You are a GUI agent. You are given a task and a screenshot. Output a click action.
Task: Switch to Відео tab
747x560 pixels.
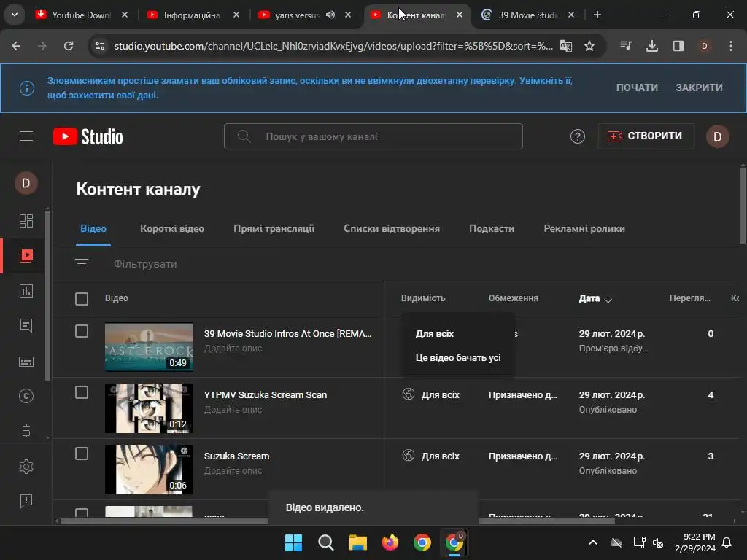[x=93, y=228]
